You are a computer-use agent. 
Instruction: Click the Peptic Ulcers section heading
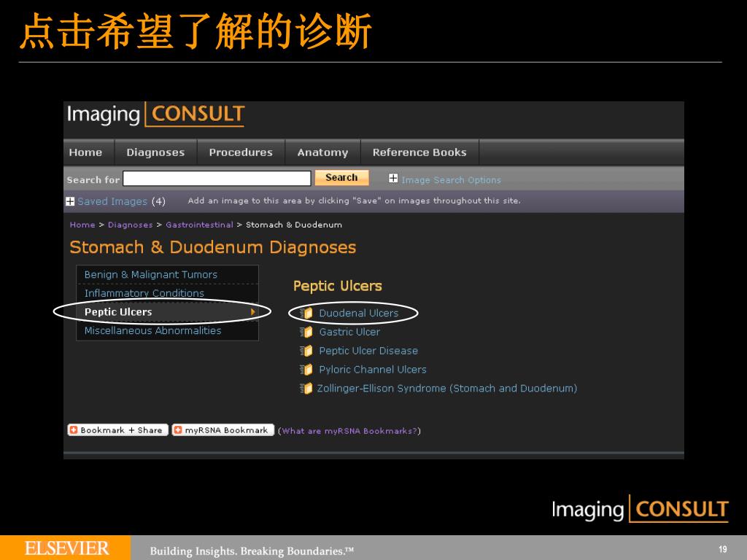tap(338, 286)
